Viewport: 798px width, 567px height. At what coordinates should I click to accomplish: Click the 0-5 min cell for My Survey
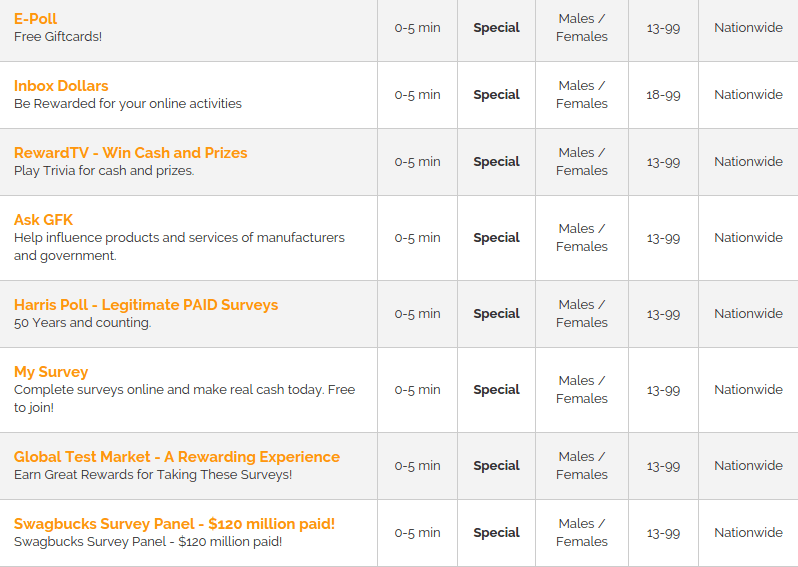click(417, 390)
